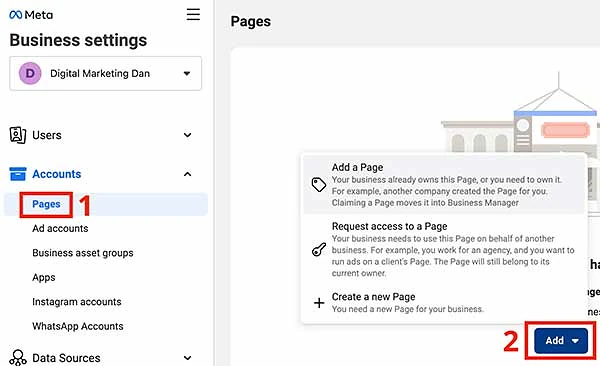Open WhatsApp Accounts
The width and height of the screenshot is (600, 366).
[78, 327]
